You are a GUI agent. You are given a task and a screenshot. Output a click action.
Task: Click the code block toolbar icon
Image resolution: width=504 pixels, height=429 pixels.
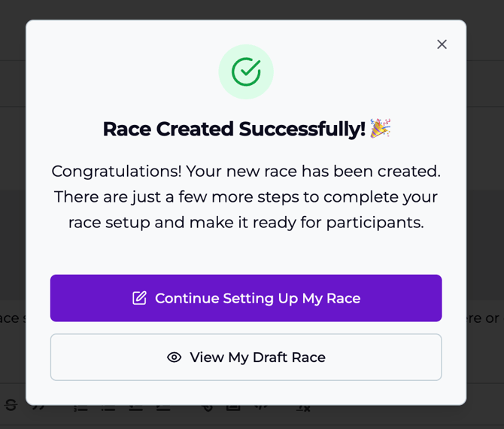260,407
